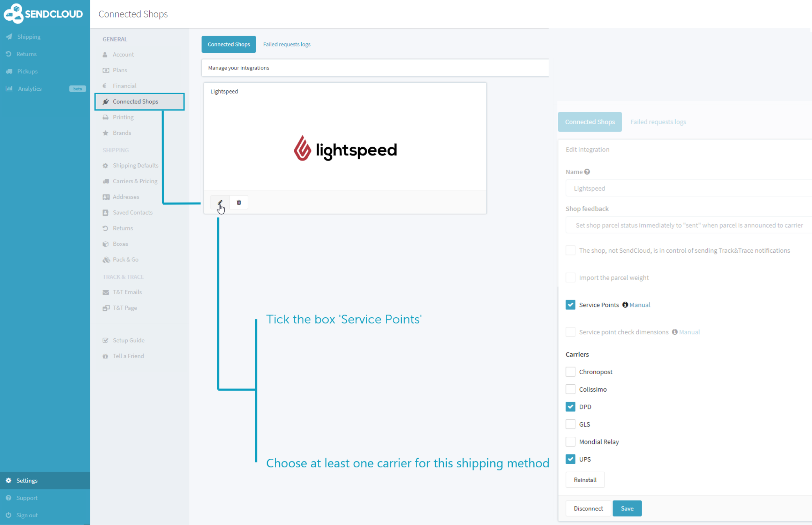Click the Name help question icon
812x525 pixels.
point(587,172)
